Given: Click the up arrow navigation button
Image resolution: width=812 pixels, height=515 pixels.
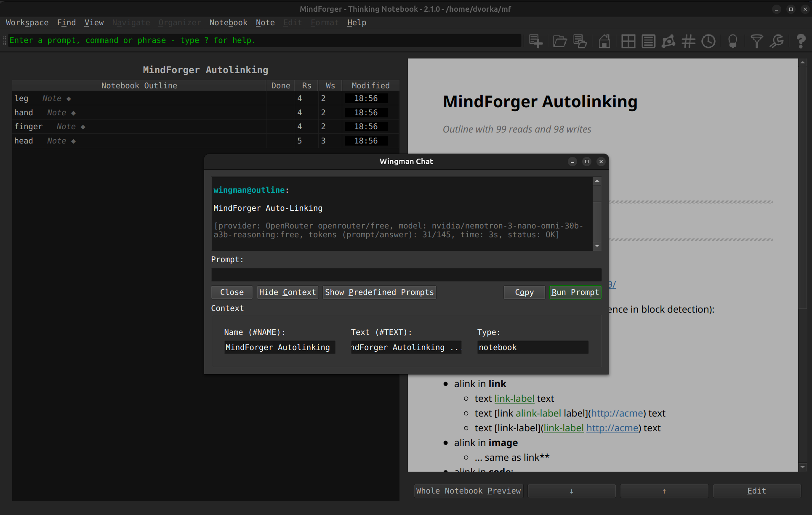Looking at the screenshot, I should [x=664, y=491].
